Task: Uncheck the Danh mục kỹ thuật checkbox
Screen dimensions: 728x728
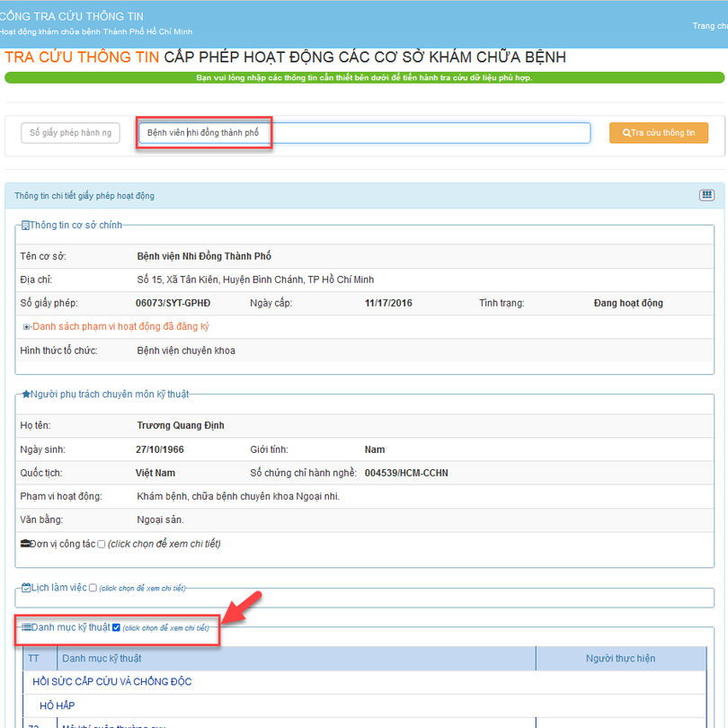Action: pos(116,627)
